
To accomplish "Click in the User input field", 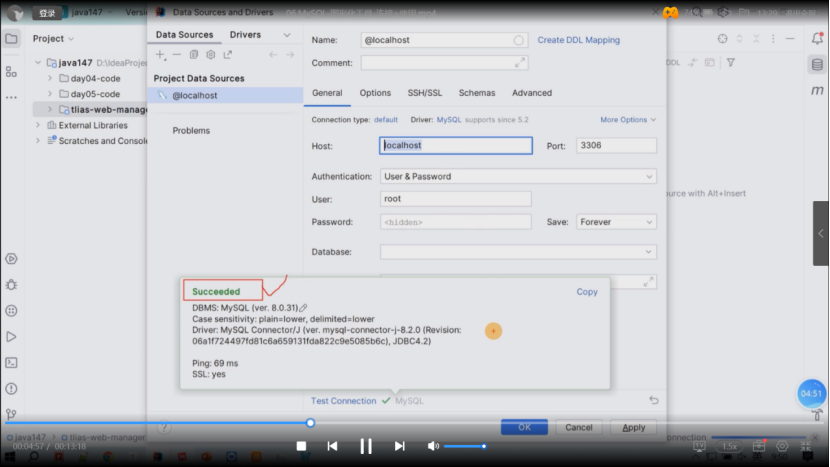I will click(x=456, y=199).
